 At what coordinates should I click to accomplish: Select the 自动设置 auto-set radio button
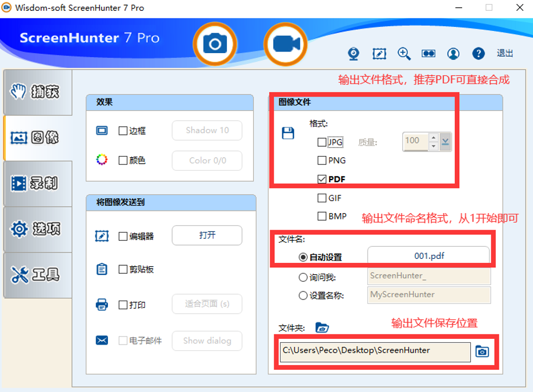pyautogui.click(x=303, y=257)
